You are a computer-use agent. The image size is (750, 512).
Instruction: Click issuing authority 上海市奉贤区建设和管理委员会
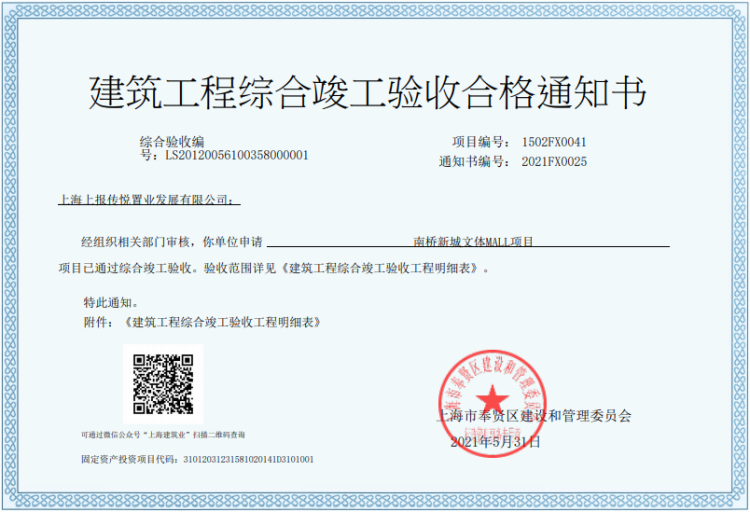[x=534, y=416]
